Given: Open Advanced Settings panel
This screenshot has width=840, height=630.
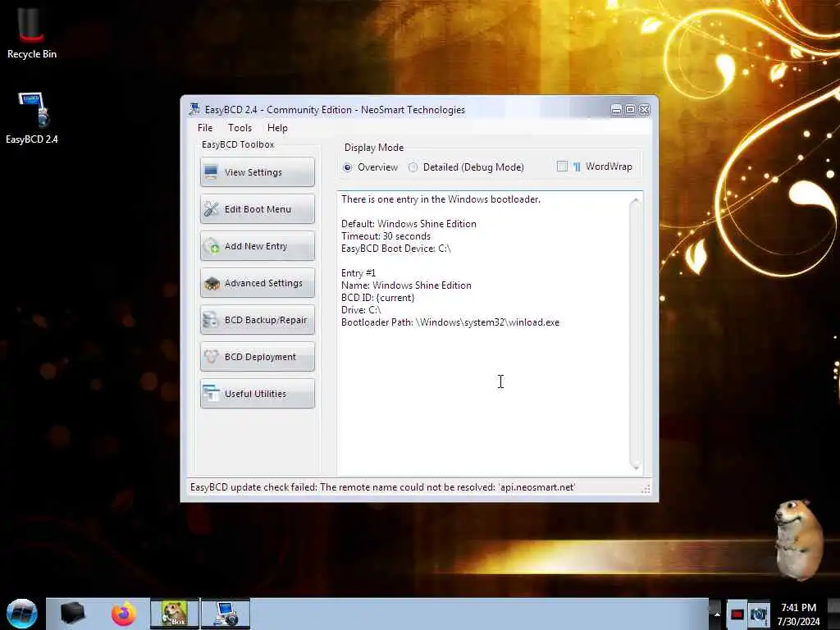Looking at the screenshot, I should coord(257,283).
